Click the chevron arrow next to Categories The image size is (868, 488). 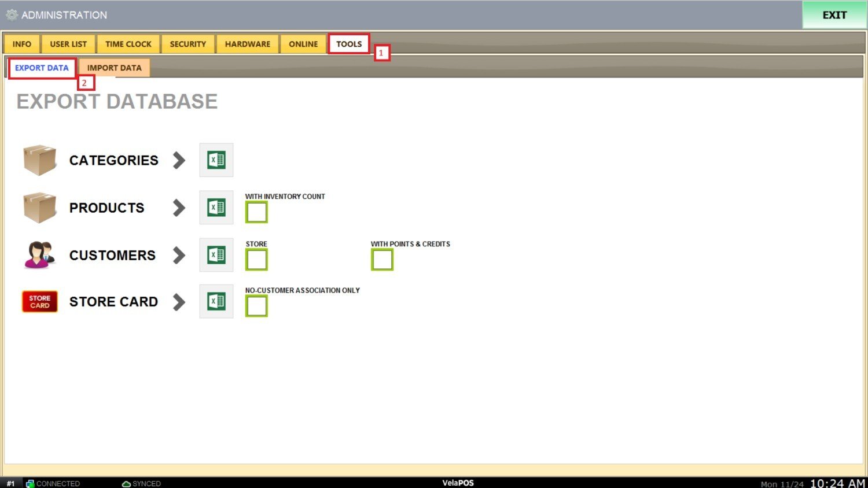tap(179, 160)
